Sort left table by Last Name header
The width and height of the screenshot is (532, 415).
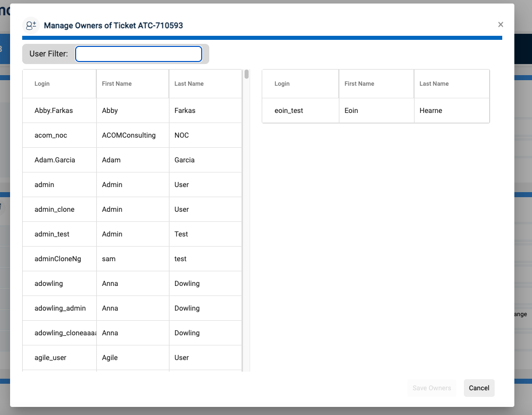pyautogui.click(x=189, y=84)
